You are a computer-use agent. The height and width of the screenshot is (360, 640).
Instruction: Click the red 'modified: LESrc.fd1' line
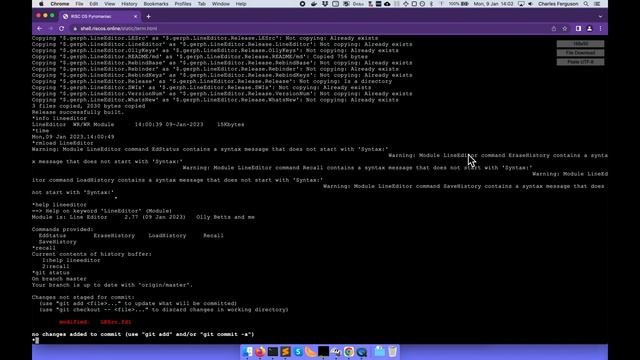(95, 322)
